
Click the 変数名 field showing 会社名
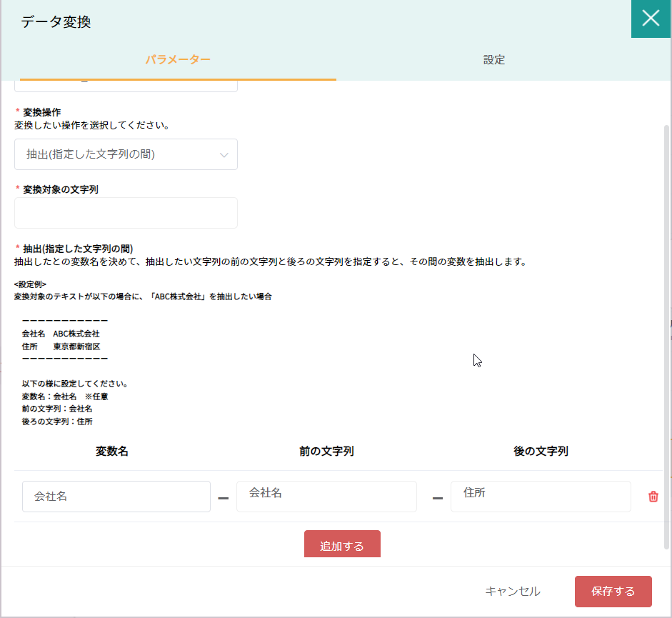point(116,497)
